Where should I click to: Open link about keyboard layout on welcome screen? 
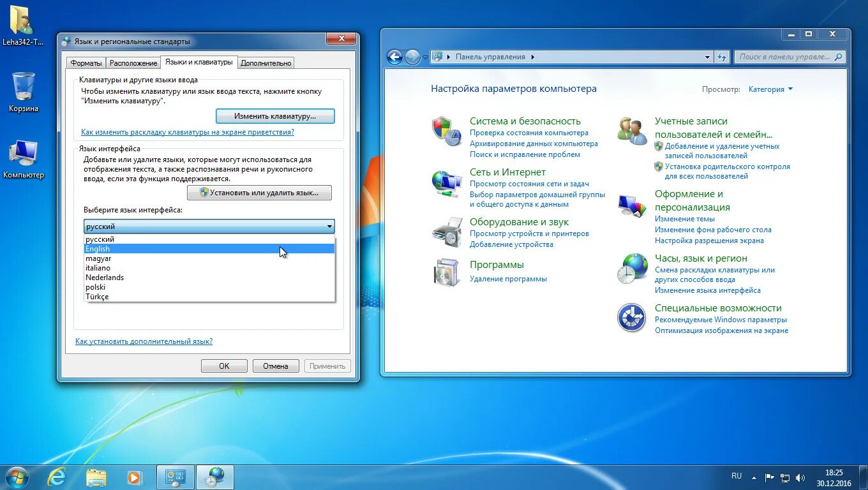pos(188,132)
